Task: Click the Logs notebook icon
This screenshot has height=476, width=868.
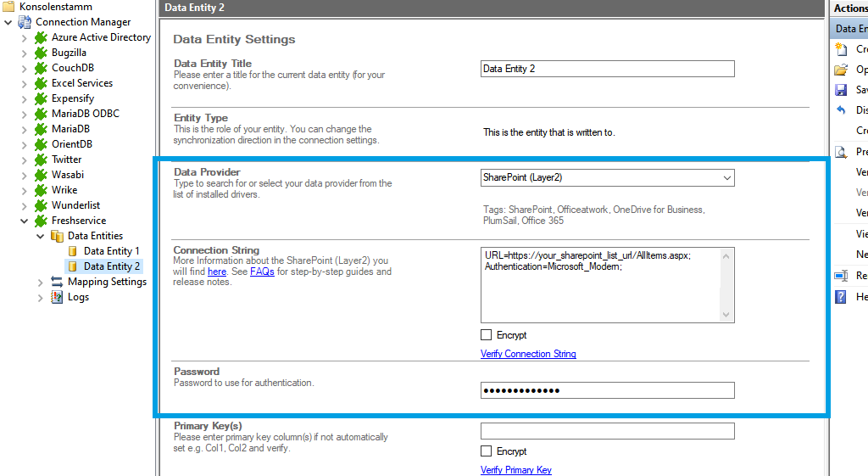Action: [57, 297]
